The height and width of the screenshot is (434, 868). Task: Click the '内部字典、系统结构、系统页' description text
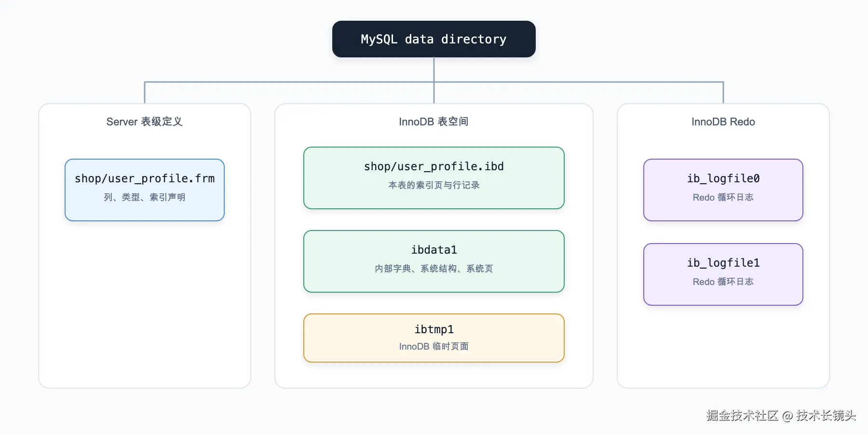click(x=434, y=269)
